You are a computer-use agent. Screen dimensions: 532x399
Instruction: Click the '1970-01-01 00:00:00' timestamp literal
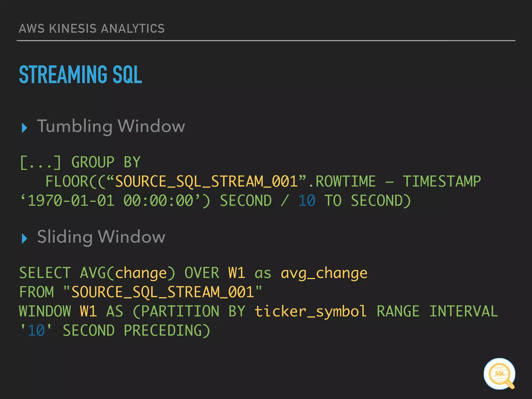(110, 201)
